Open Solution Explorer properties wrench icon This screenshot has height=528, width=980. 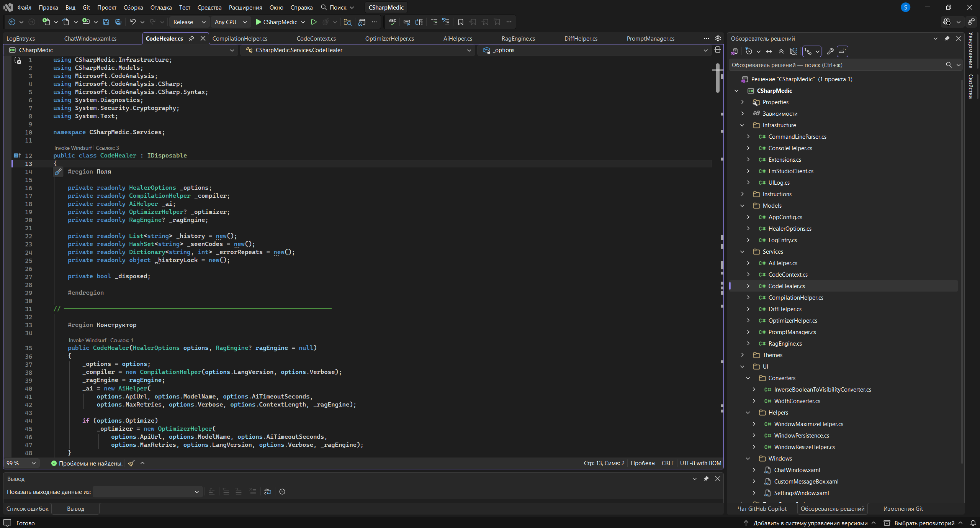pyautogui.click(x=830, y=51)
